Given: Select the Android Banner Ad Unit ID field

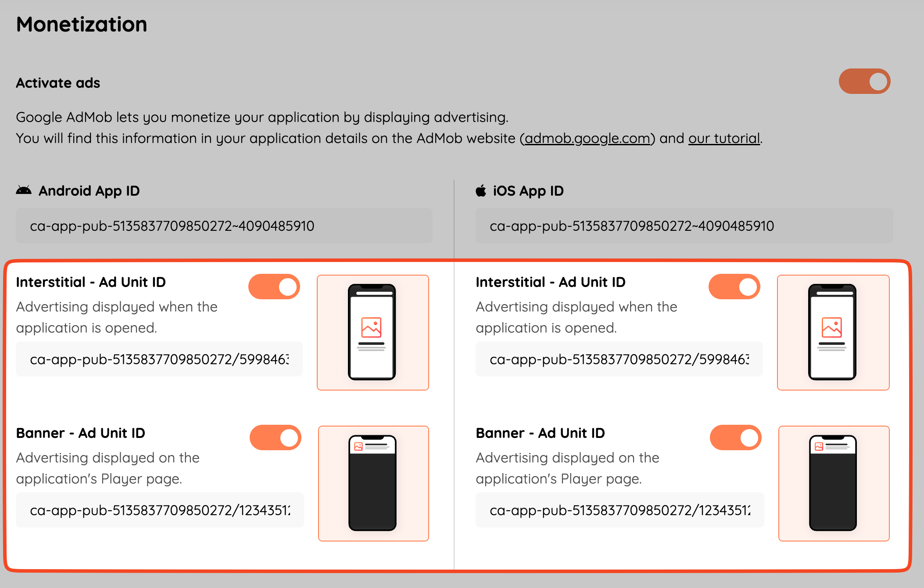Looking at the screenshot, I should tap(160, 510).
